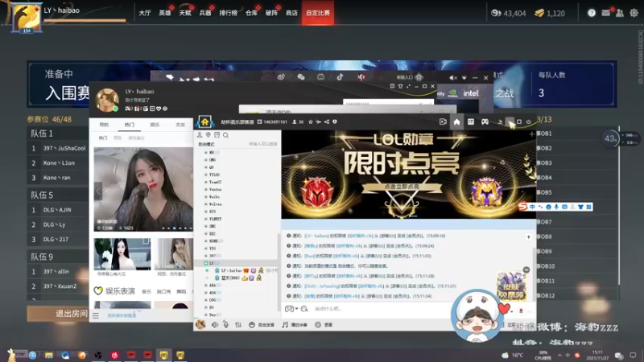This screenshot has width=644, height=362.
Task: Click the panel layout icon next to home in YY
Action: (x=471, y=122)
